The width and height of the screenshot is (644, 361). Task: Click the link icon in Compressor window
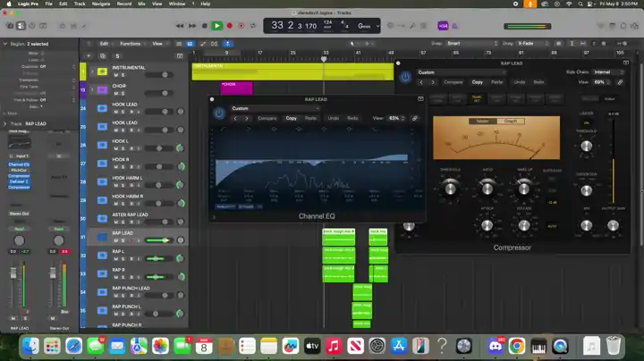pyautogui.click(x=620, y=82)
